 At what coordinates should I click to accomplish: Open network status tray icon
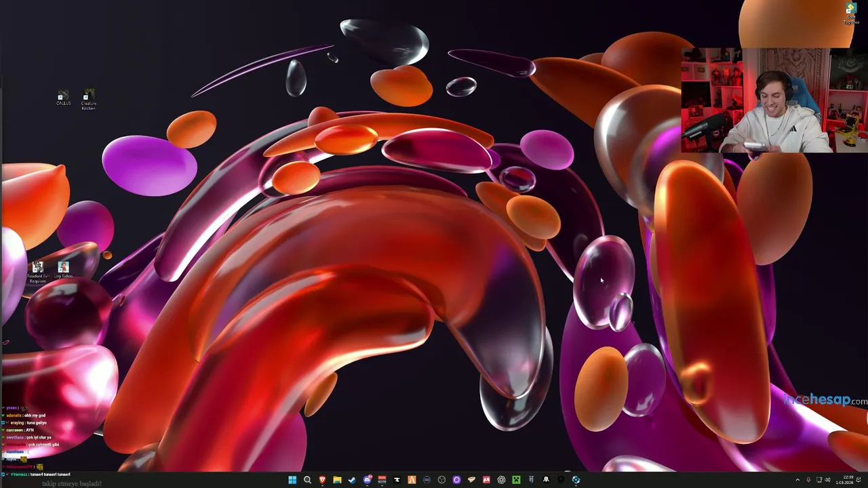pyautogui.click(x=819, y=480)
